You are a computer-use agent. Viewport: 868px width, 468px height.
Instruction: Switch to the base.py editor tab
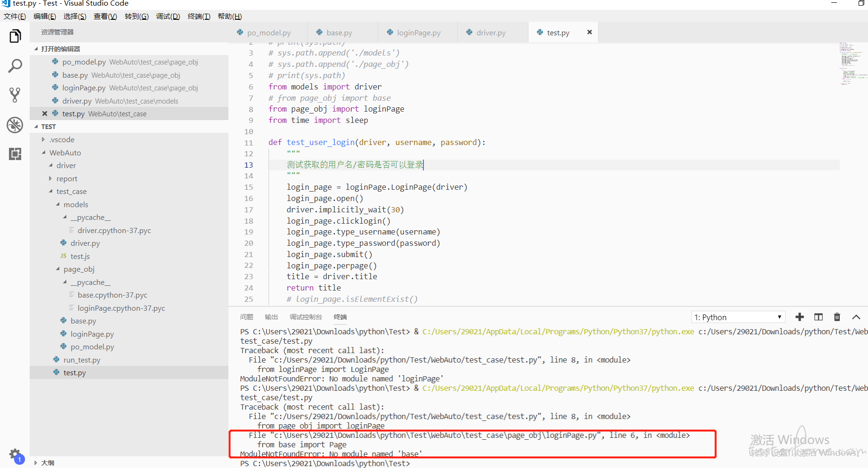[342, 32]
